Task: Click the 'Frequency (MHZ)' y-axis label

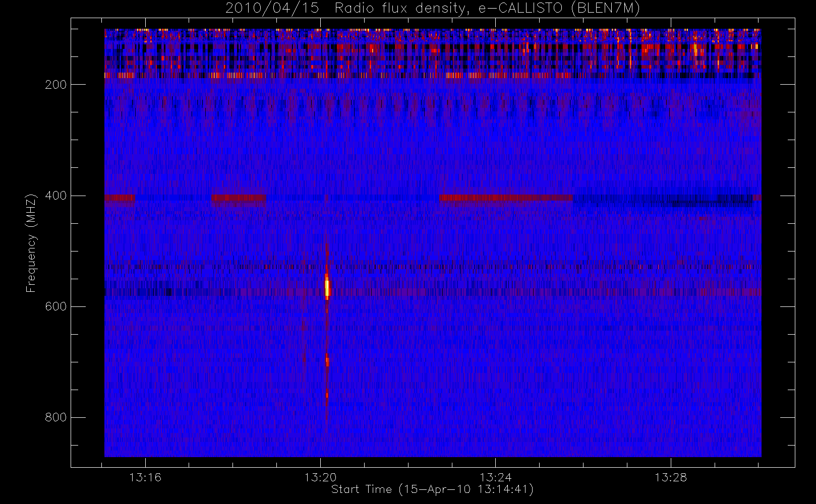Action: (31, 243)
